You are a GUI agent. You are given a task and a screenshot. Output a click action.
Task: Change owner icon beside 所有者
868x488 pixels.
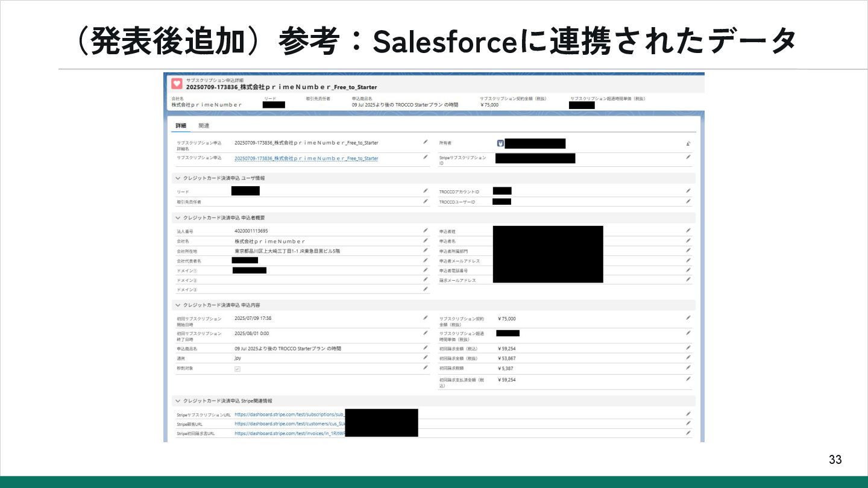[x=688, y=143]
